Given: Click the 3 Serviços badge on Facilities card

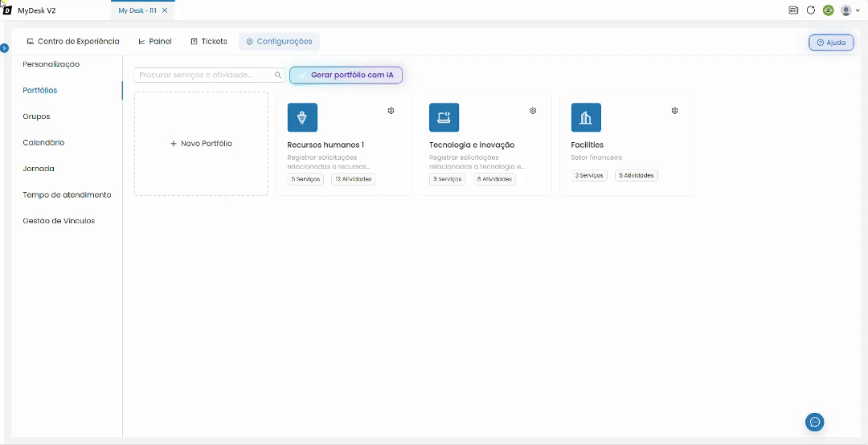Looking at the screenshot, I should (x=589, y=175).
